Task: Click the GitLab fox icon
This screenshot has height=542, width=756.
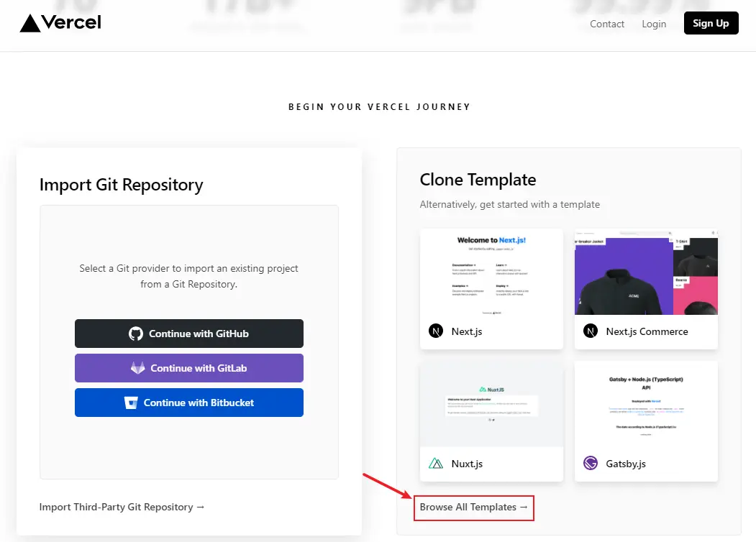Action: [x=138, y=368]
